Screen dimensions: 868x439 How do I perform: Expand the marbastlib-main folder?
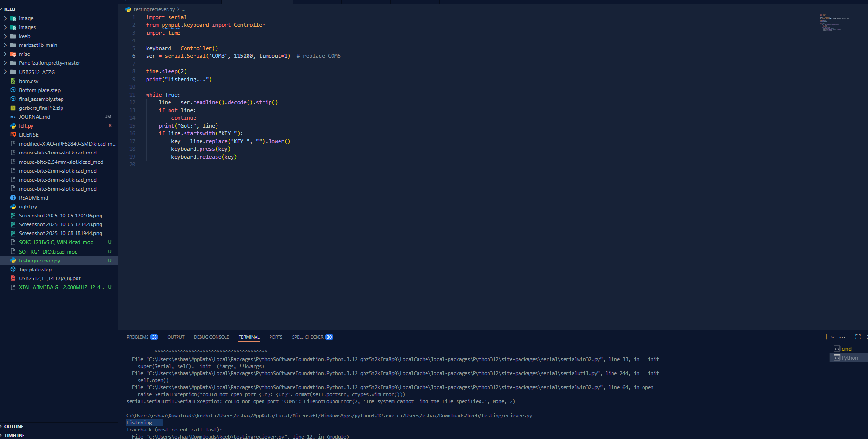[38, 45]
